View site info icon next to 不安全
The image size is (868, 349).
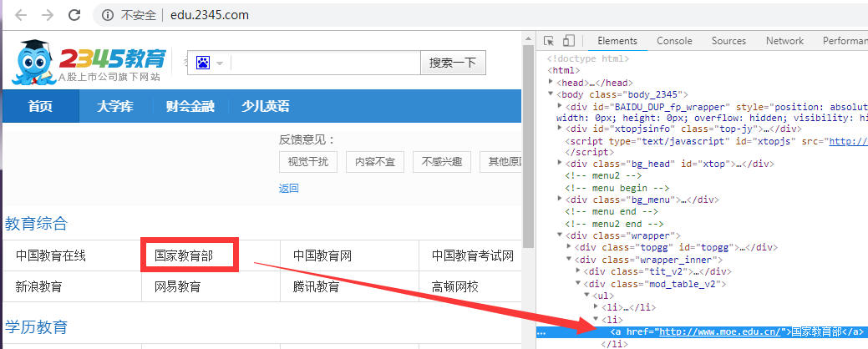(108, 16)
